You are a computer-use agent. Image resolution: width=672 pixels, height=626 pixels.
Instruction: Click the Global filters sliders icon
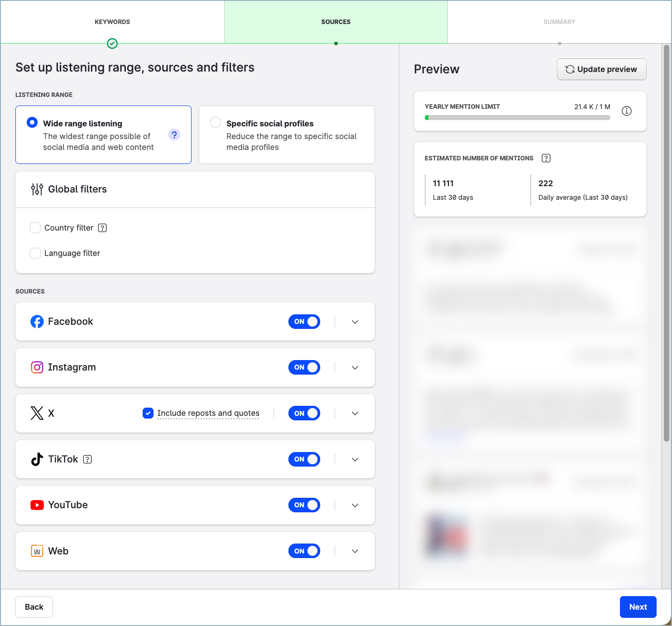tap(37, 189)
